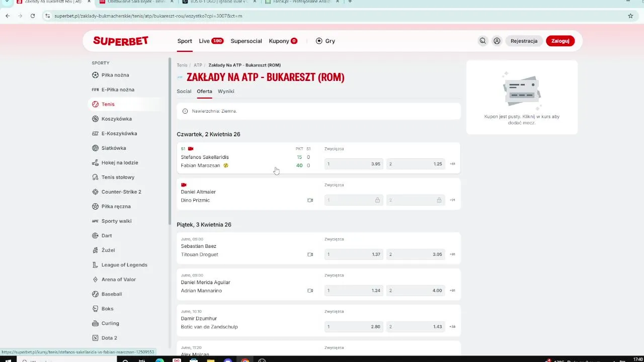
Task: Click the ATP breadcrumb link
Action: (198, 65)
